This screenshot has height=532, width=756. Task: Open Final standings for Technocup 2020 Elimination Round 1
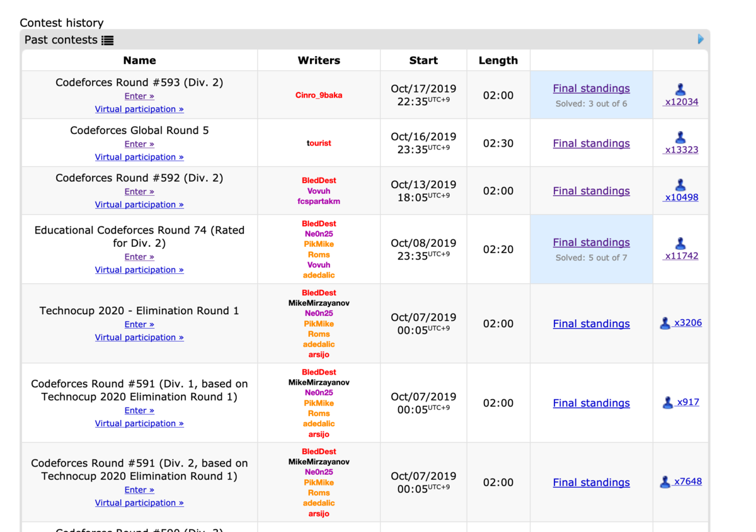point(592,324)
